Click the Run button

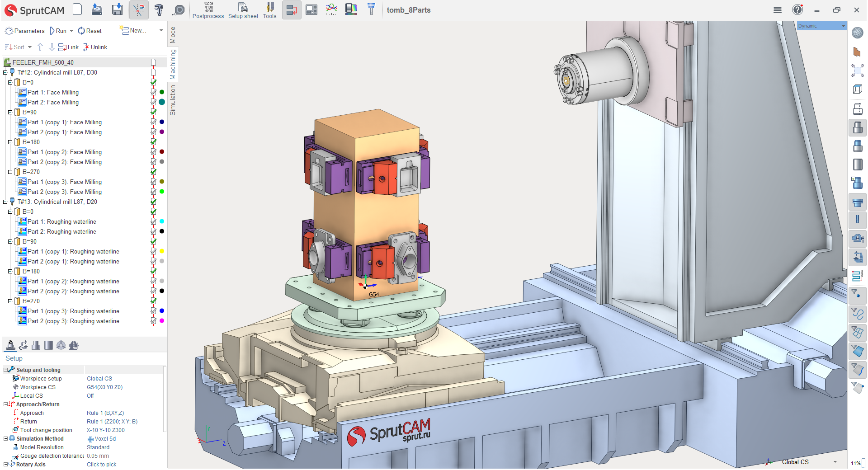coord(58,31)
